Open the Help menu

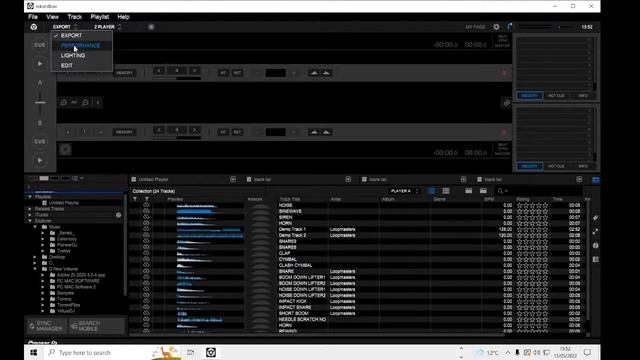coord(123,17)
